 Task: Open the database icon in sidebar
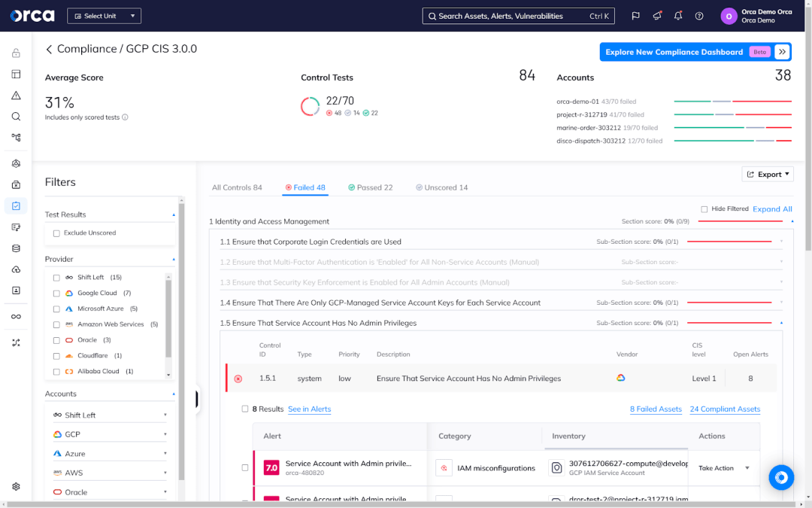[x=16, y=248]
